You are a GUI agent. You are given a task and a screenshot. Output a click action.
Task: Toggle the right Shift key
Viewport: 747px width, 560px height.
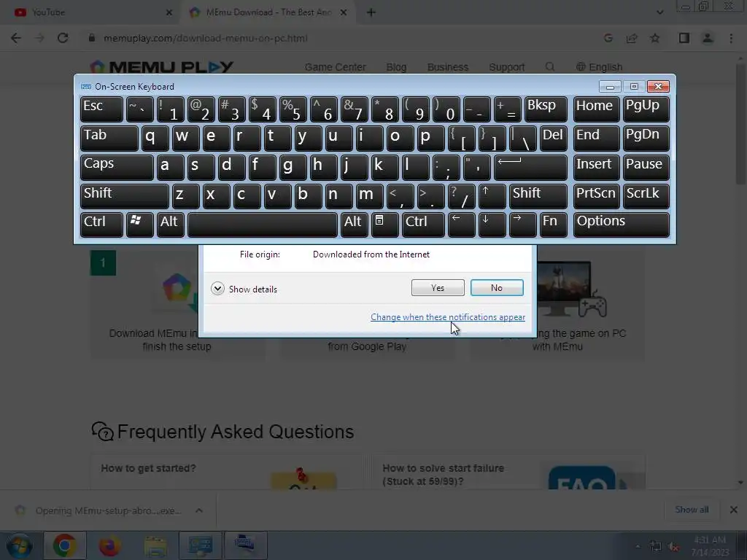tap(538, 196)
